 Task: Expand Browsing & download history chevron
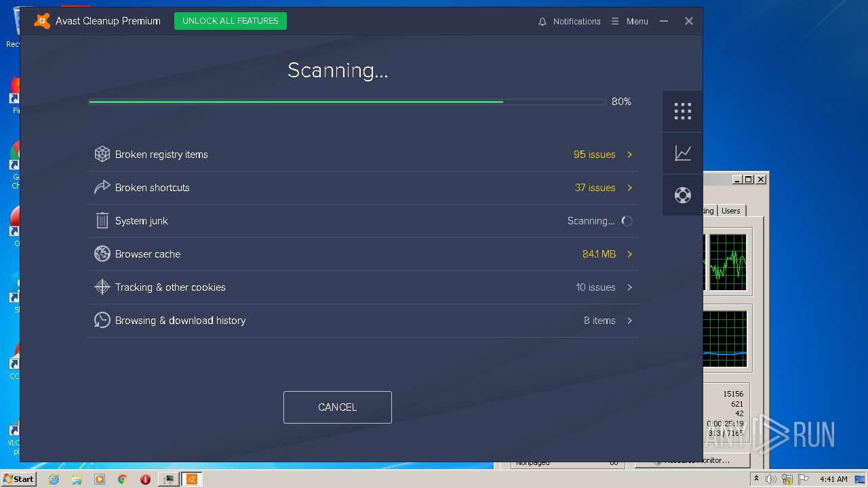click(629, 321)
